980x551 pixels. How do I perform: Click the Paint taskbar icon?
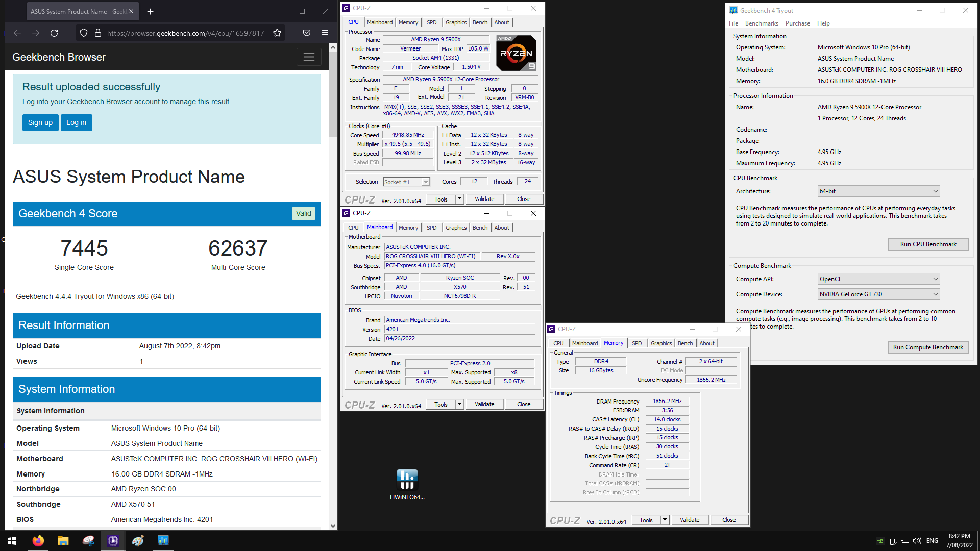point(138,541)
